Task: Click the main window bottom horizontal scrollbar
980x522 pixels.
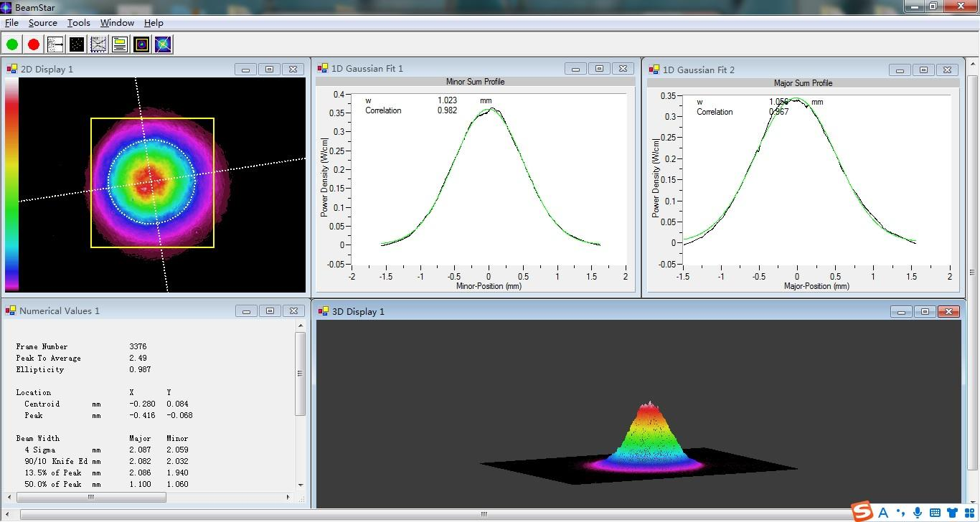Action: pos(484,514)
